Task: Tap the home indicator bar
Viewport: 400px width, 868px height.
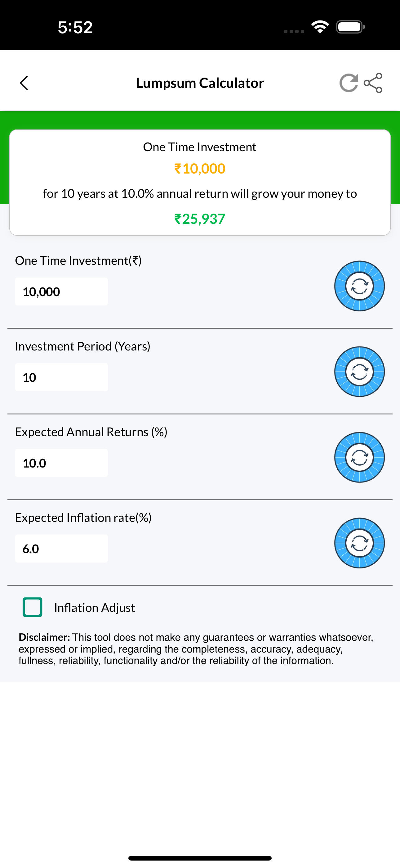Action: click(x=200, y=858)
